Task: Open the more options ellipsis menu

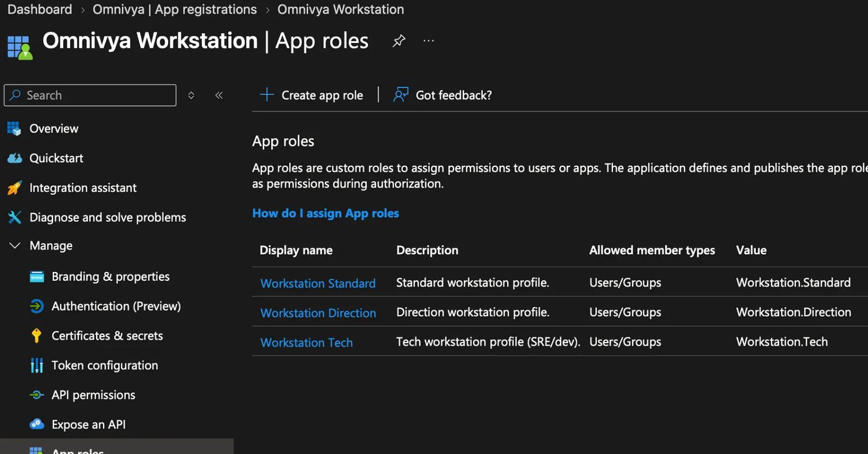Action: pyautogui.click(x=429, y=41)
